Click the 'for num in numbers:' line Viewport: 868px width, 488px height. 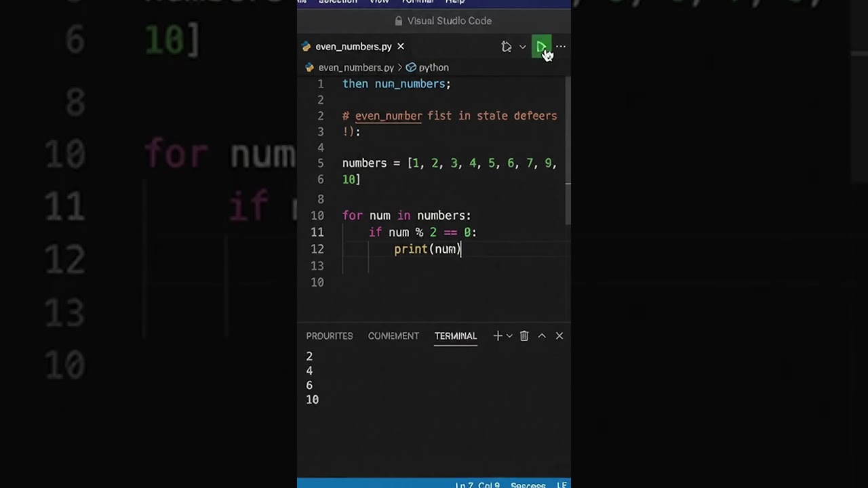tap(406, 216)
